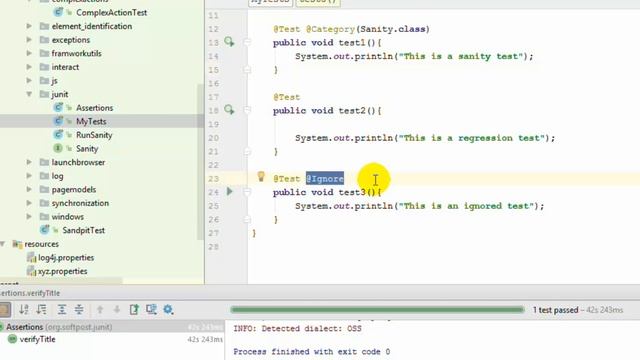The height and width of the screenshot is (360, 640).
Task: Click the ComplexActionTest class icon
Action: click(x=58, y=12)
